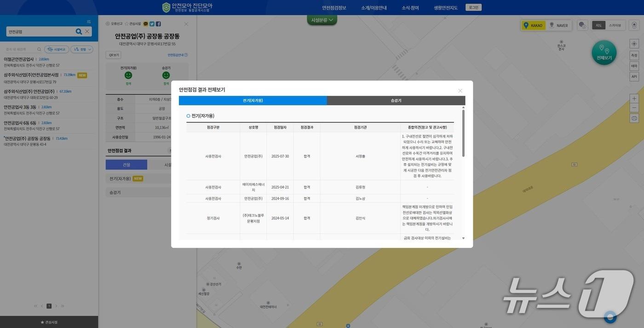Click the API button on the map
The image size is (644, 328).
[x=634, y=77]
